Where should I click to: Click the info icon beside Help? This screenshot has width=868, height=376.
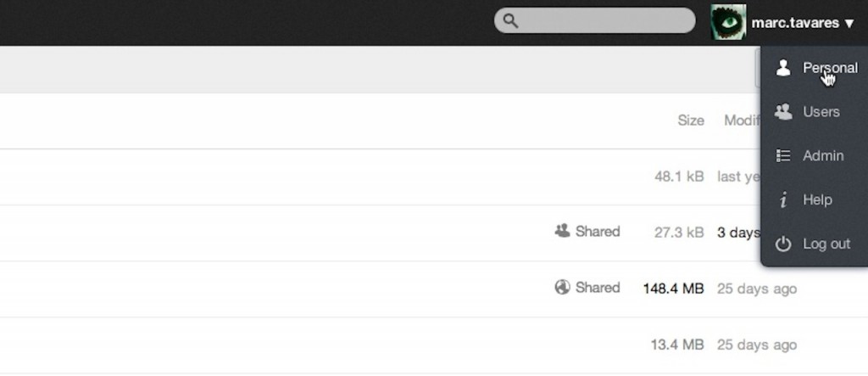coord(783,200)
